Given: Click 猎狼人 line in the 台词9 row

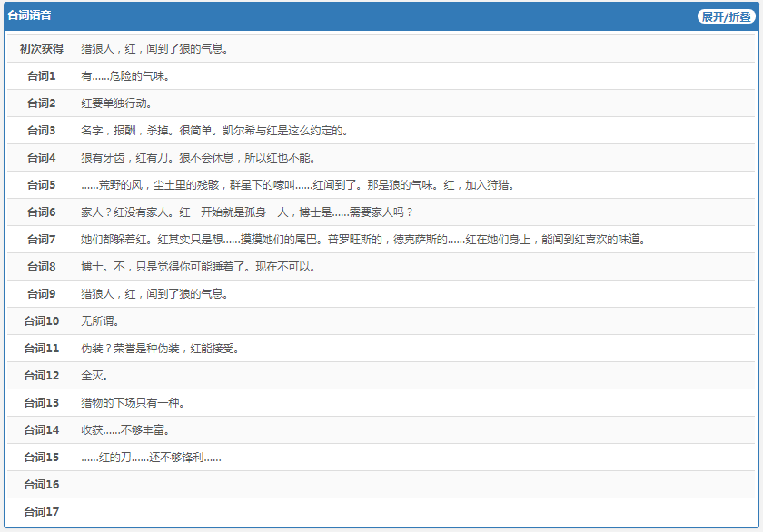Looking at the screenshot, I should (x=154, y=294).
